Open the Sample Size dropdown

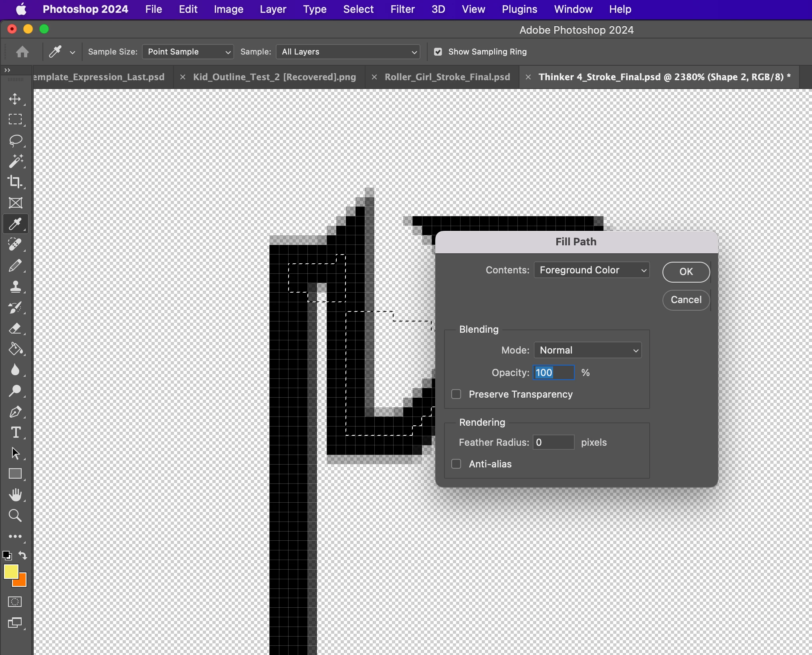pyautogui.click(x=188, y=52)
